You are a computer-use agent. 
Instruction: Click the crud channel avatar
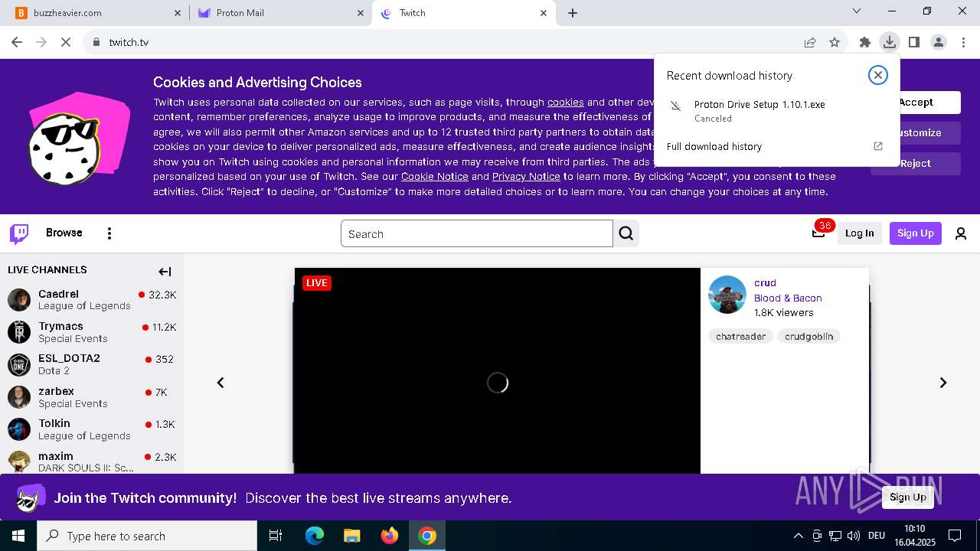[727, 295]
